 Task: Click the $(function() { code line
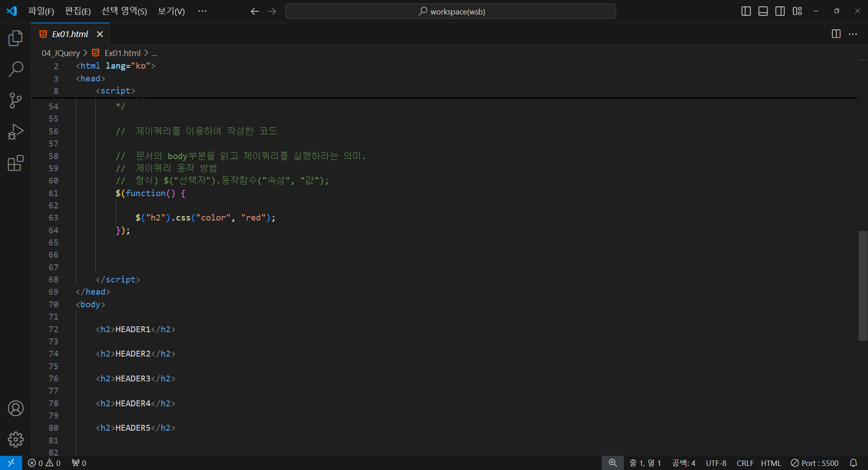pyautogui.click(x=151, y=193)
